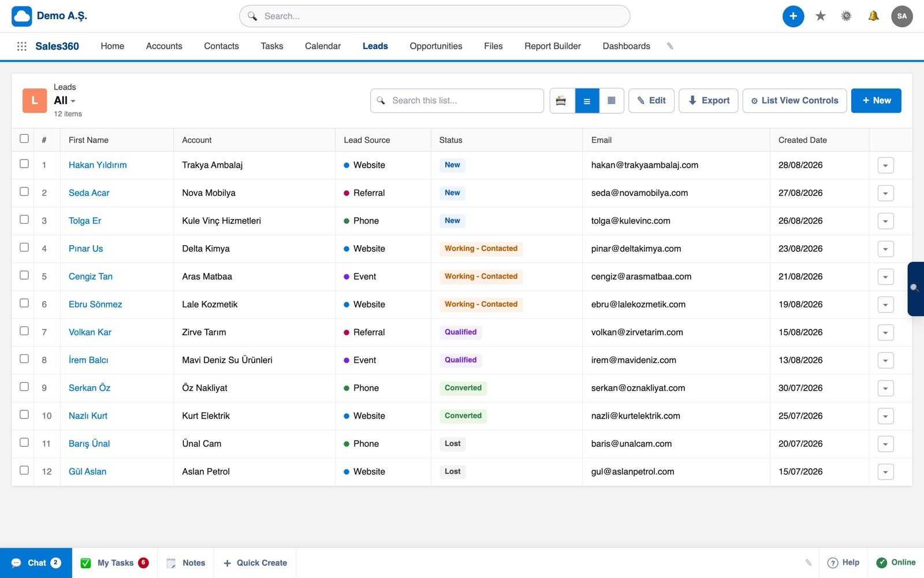The width and height of the screenshot is (924, 578).
Task: Open the All list view dropdown
Action: click(65, 101)
